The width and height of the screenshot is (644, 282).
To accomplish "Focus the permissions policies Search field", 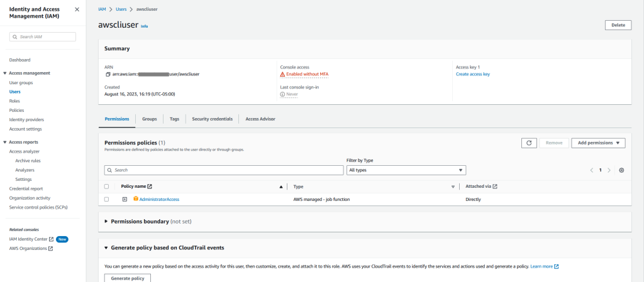I will click(224, 170).
